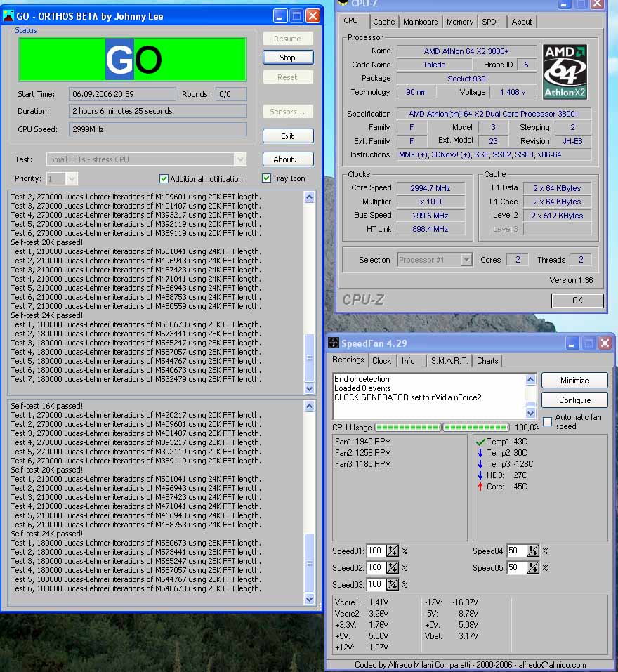Adjust the Speed03 spinner arrows

coord(392,584)
